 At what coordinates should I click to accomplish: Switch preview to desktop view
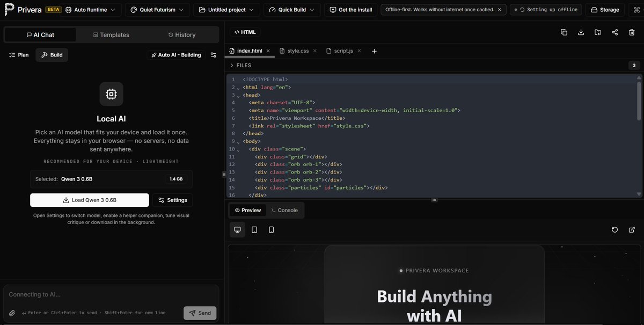click(238, 230)
